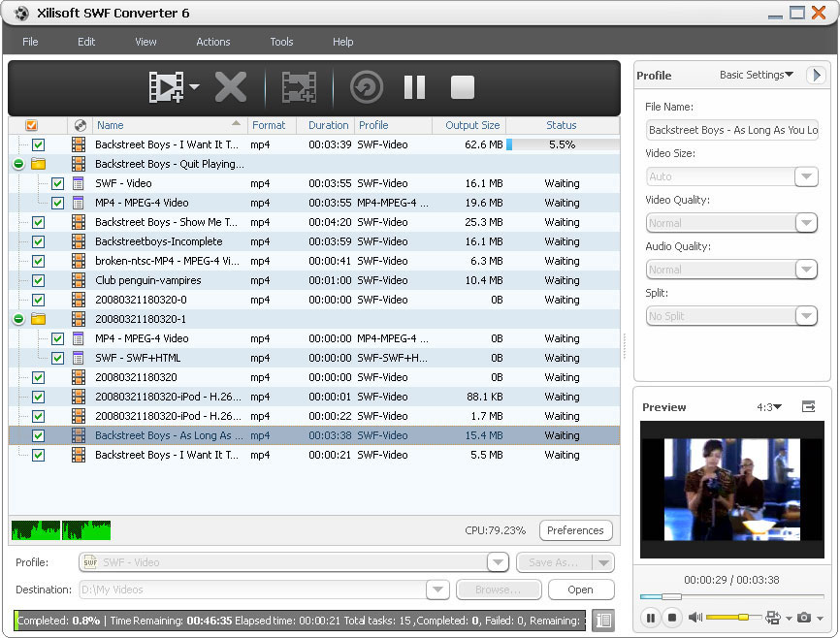
Task: Click the Restart conversion toolbar icon
Action: click(x=366, y=87)
